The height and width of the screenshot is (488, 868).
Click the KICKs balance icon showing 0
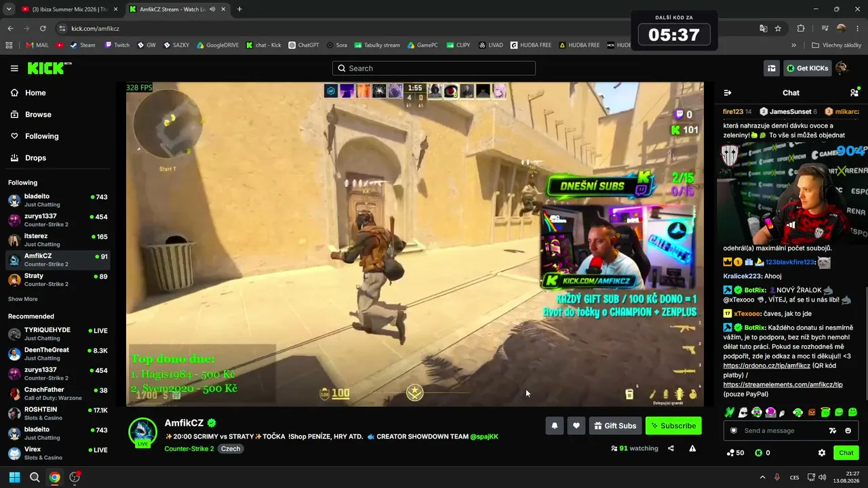pyautogui.click(x=762, y=453)
